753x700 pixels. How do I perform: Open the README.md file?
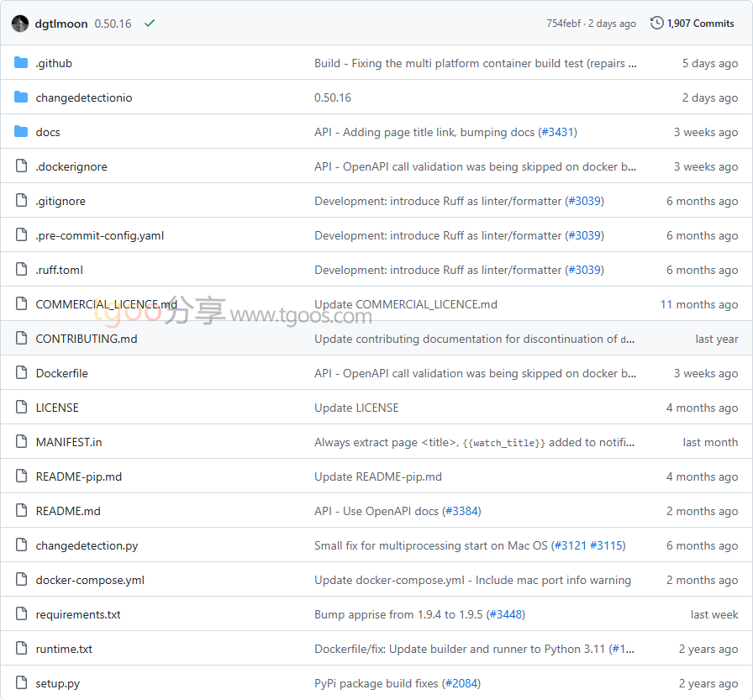coord(68,511)
